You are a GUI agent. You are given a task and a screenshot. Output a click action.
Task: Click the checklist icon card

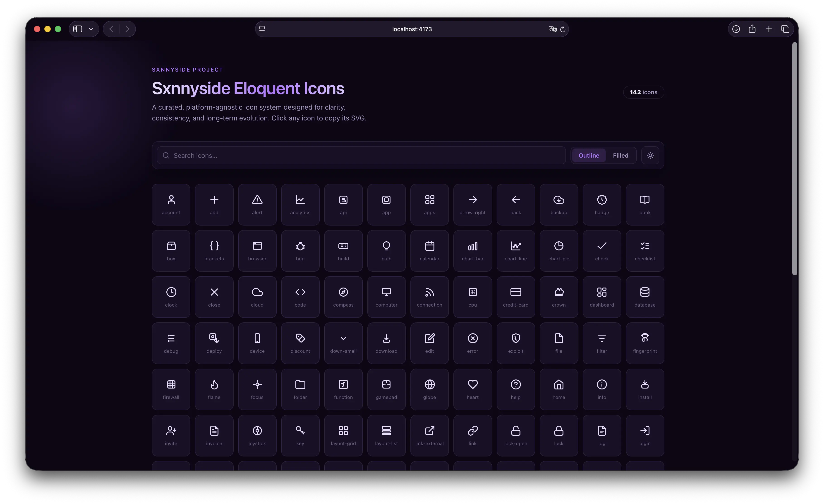coord(645,250)
